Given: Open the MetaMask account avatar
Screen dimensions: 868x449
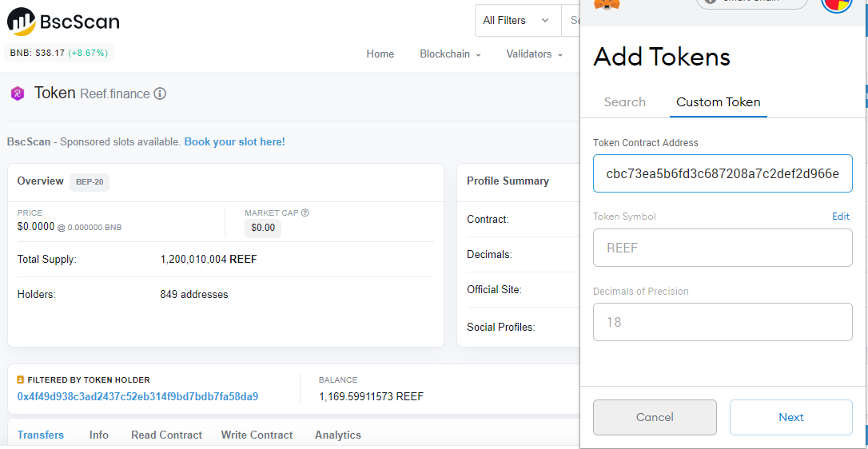Looking at the screenshot, I should tap(837, 6).
